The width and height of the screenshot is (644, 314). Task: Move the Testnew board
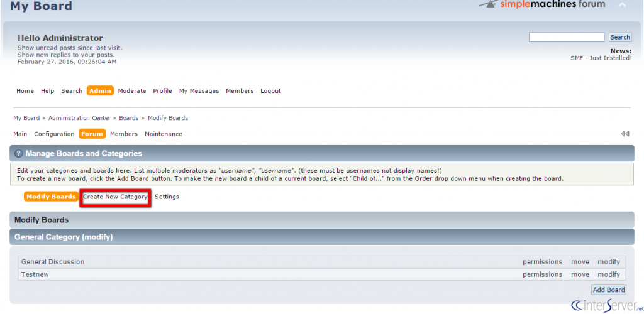point(580,274)
